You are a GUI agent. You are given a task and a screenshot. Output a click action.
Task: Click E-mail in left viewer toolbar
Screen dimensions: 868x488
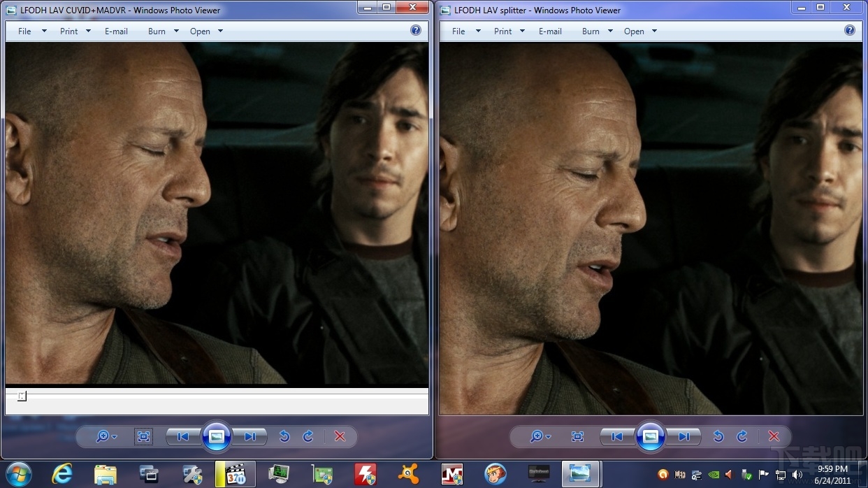[x=116, y=31]
